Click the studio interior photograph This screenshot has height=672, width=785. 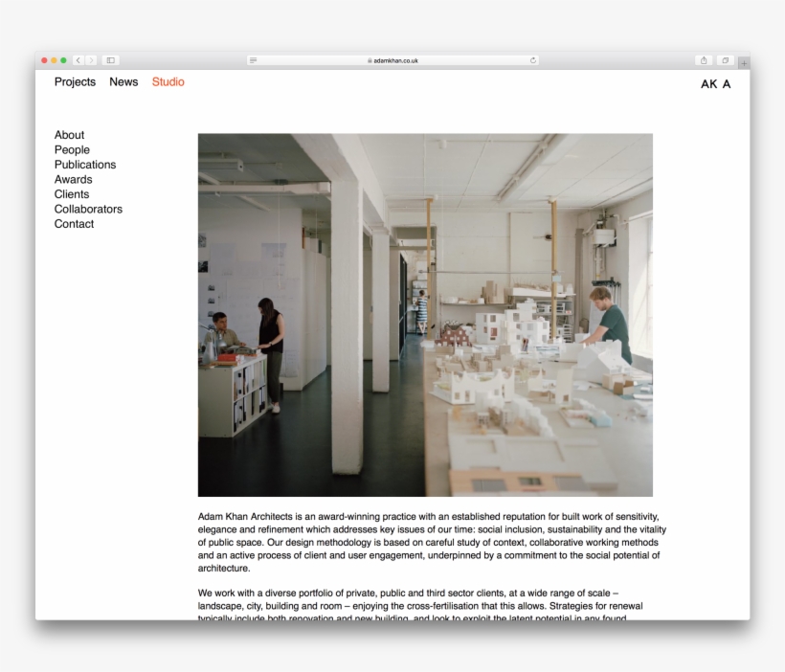[425, 315]
